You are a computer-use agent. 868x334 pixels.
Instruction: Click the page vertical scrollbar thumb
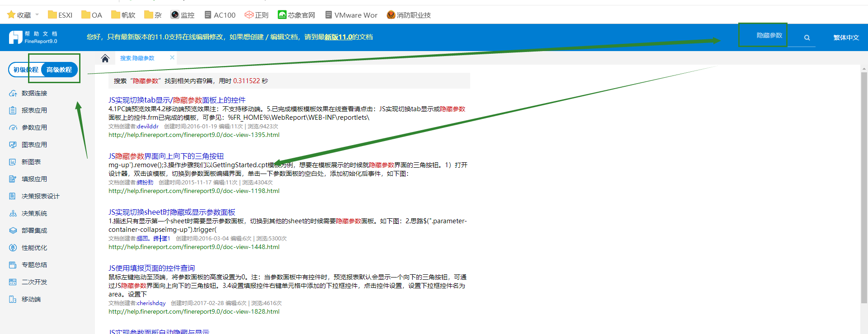[x=864, y=188]
